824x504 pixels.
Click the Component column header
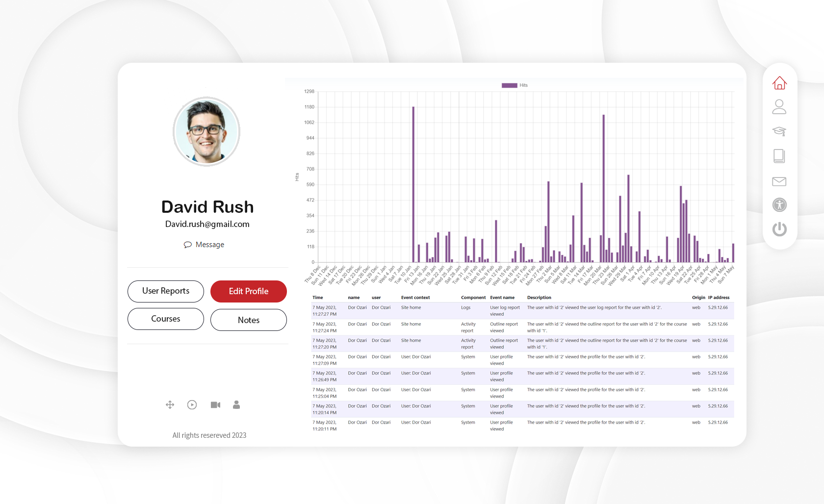coord(473,298)
